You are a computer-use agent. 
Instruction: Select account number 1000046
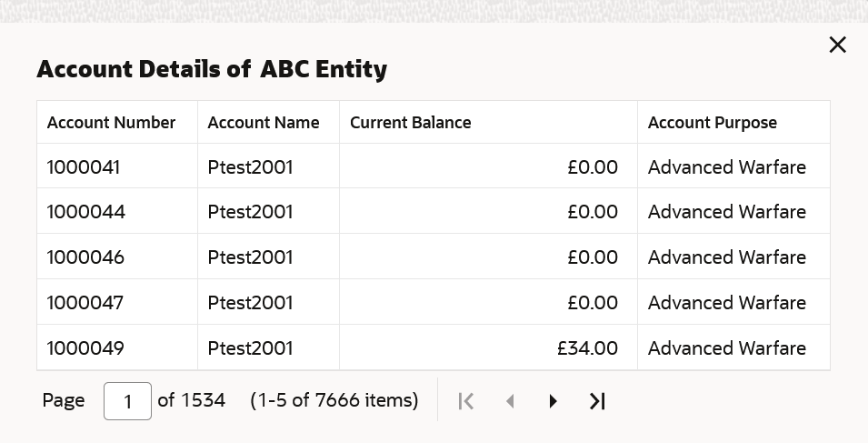[85, 257]
